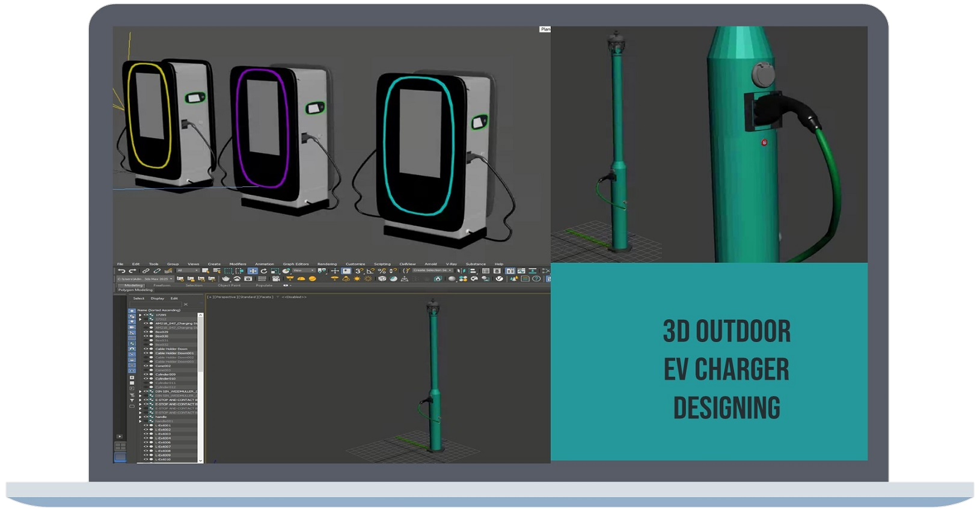Activate the Select and Move tool
This screenshot has height=517, width=980.
(253, 271)
